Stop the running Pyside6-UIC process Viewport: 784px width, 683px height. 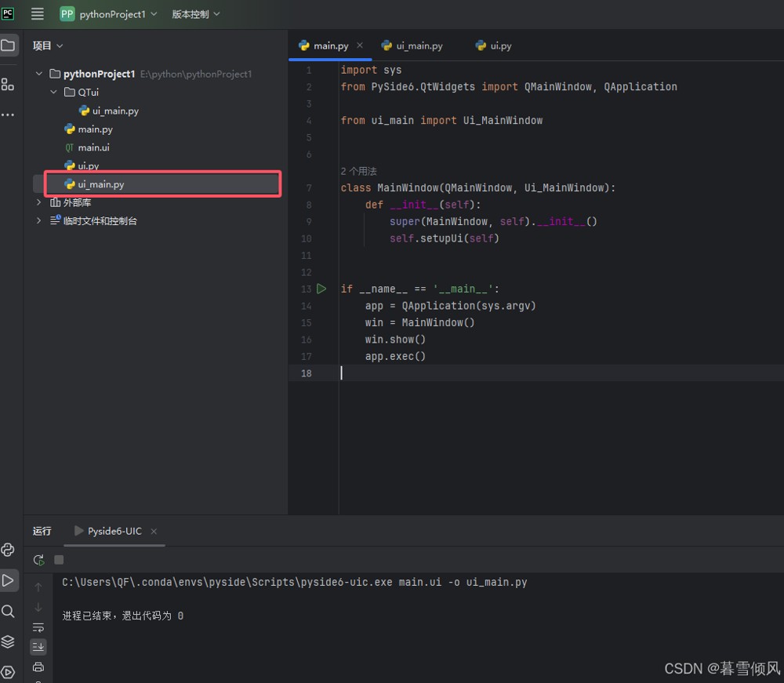click(59, 560)
